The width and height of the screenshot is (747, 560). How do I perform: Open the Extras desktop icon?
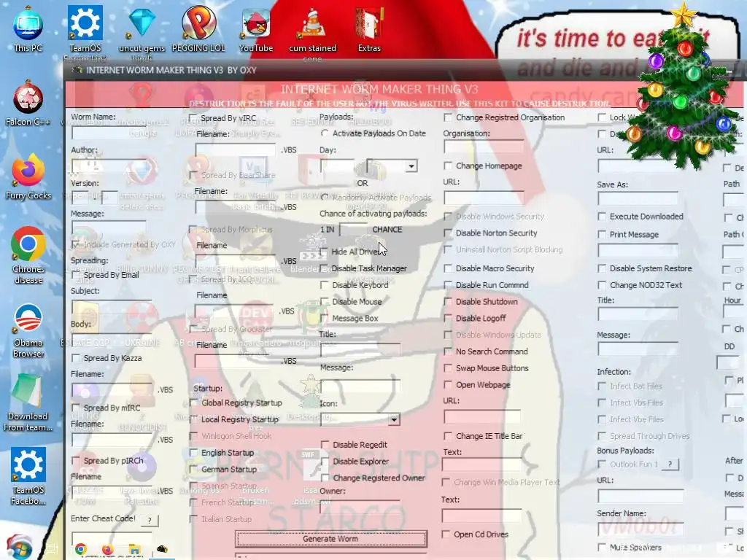pyautogui.click(x=369, y=28)
